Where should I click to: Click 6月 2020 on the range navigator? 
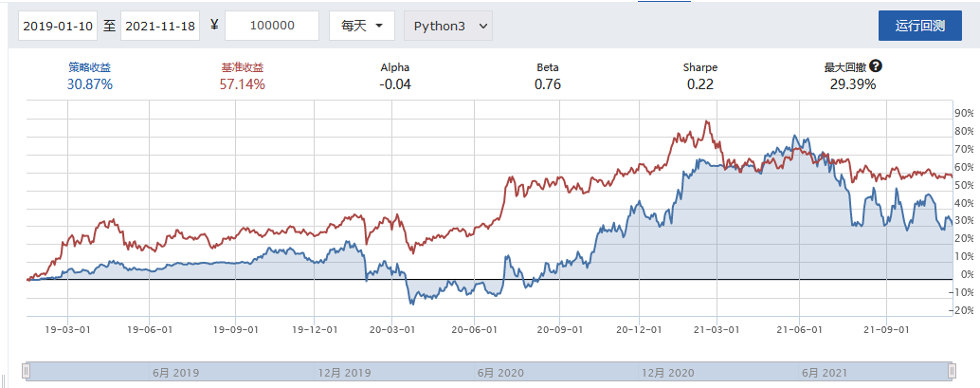[x=499, y=374]
